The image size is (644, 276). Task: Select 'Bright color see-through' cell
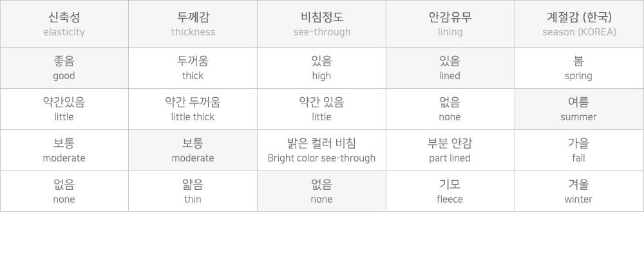pyautogui.click(x=321, y=151)
